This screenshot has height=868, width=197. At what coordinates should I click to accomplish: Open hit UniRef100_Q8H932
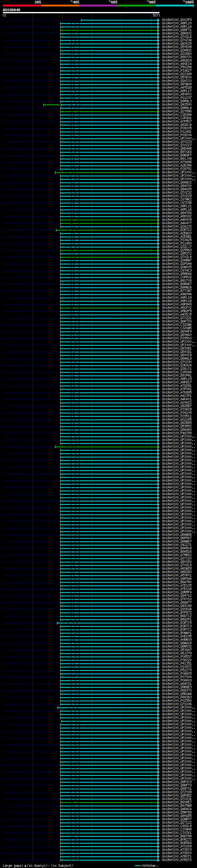[176, 33]
